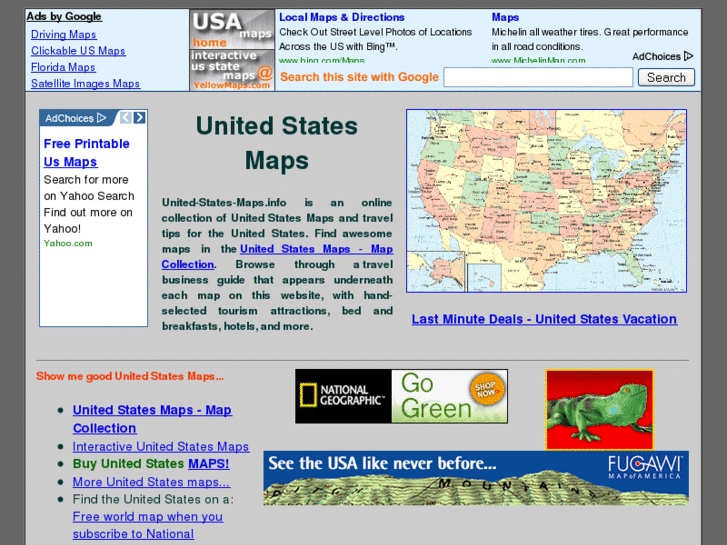The width and height of the screenshot is (727, 545).
Task: Open the Clickable US Maps link
Action: coord(78,51)
